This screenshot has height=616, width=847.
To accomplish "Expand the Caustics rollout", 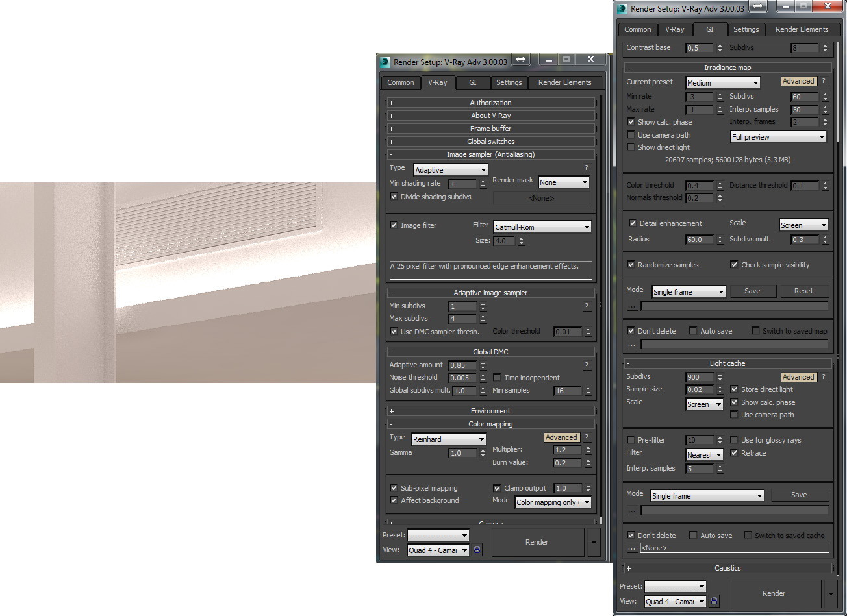I will click(727, 568).
